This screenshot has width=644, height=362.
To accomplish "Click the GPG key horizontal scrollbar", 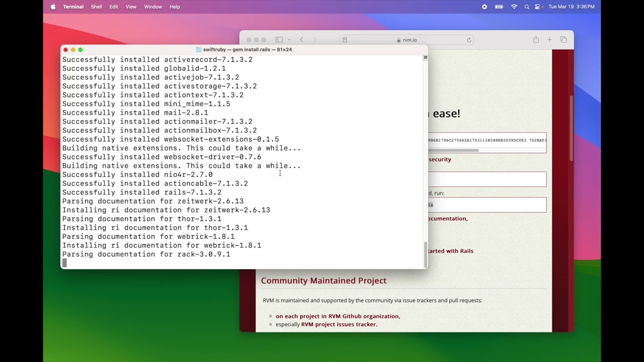I will click(x=453, y=150).
